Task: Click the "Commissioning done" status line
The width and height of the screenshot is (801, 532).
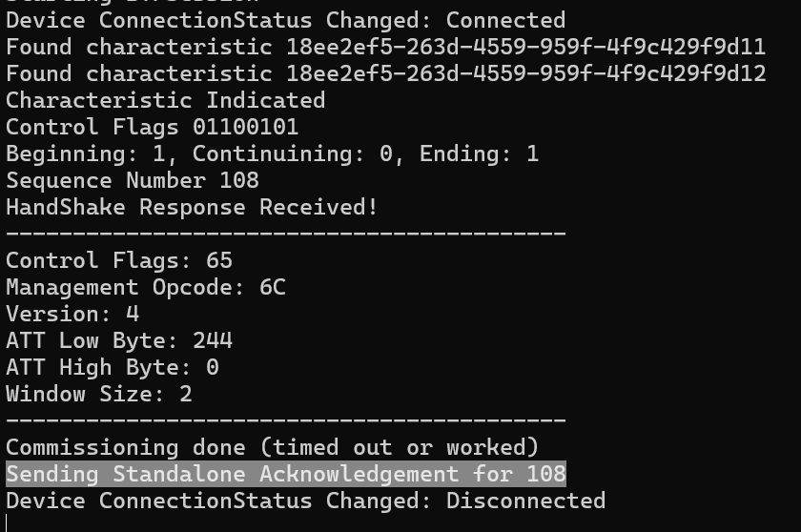Action: coord(272,447)
